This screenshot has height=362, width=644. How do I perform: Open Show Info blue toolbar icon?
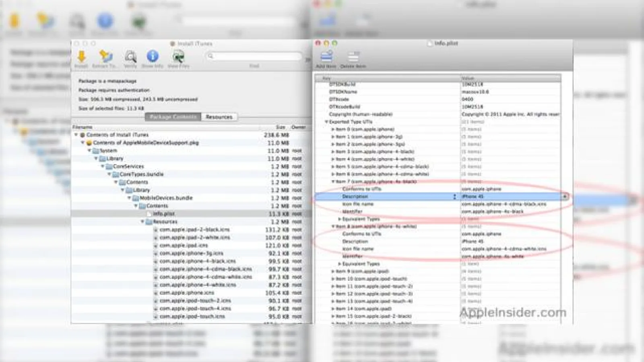pos(153,56)
